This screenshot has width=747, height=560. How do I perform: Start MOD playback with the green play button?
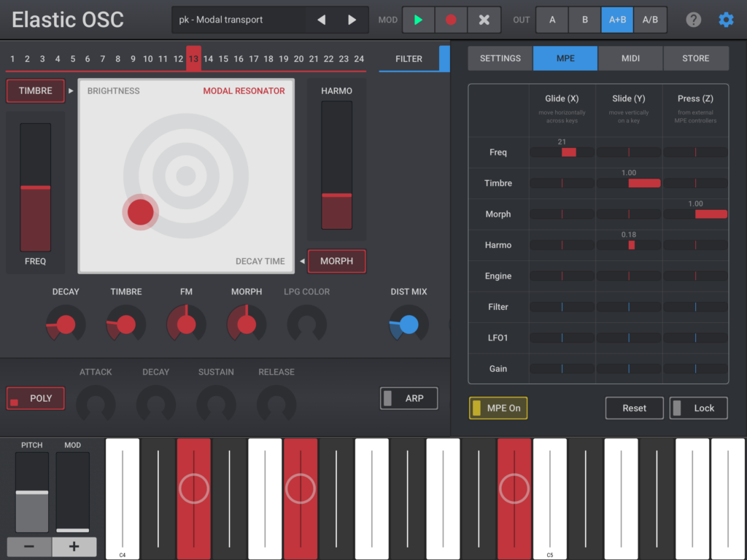click(x=418, y=20)
